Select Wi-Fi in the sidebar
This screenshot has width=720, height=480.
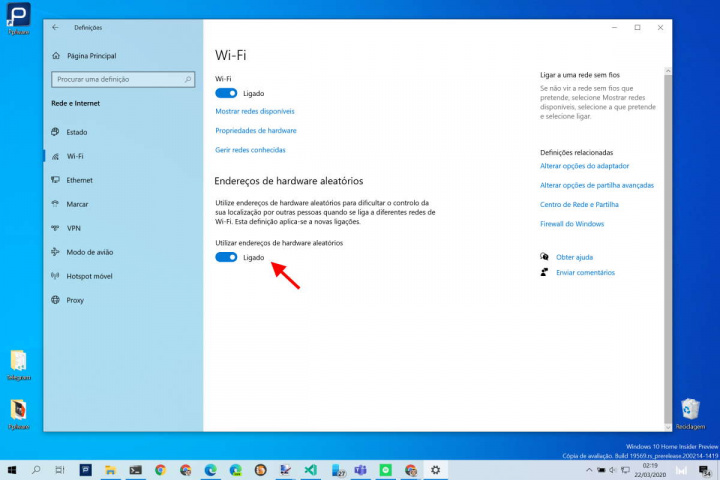click(75, 156)
